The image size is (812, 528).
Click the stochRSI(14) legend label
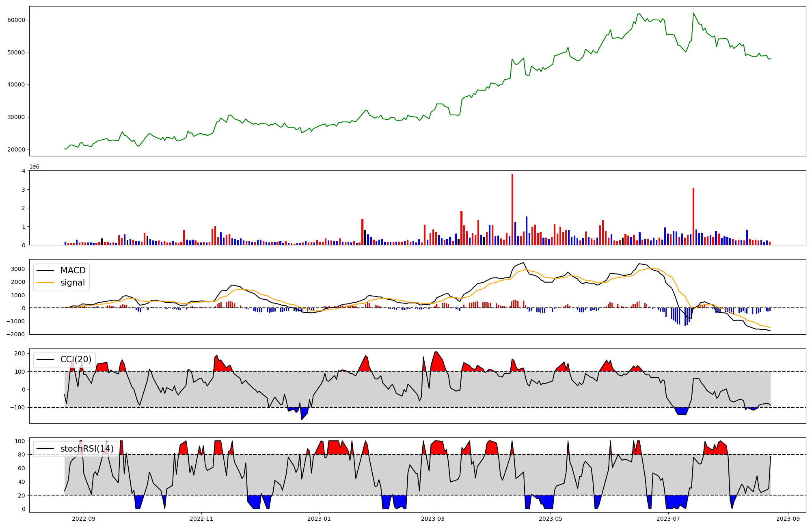tap(87, 449)
